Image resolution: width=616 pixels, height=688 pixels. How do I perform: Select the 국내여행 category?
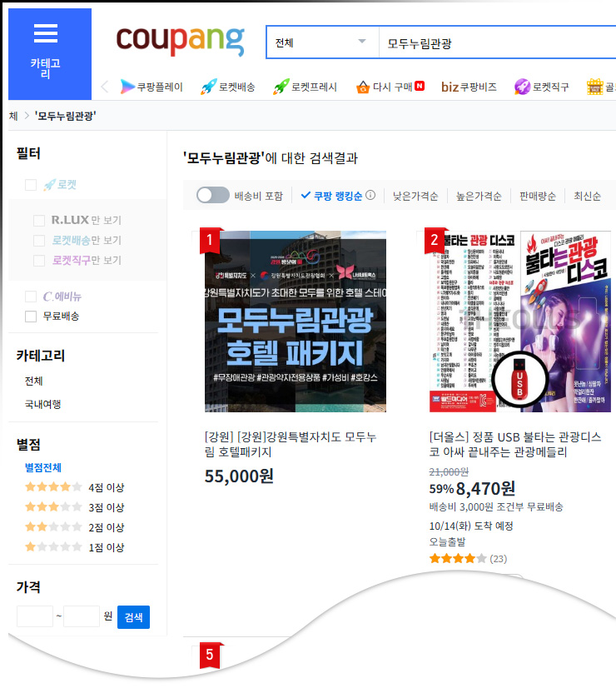pos(42,405)
